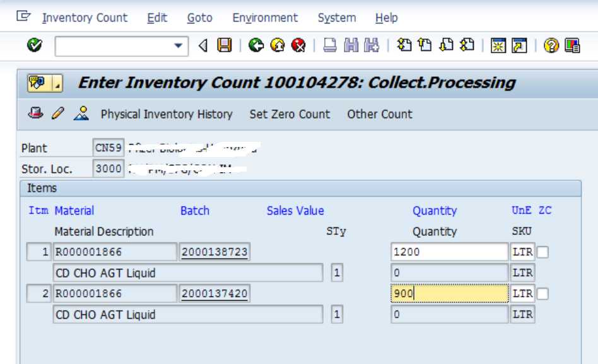Click the Find binoculars icon
The height and width of the screenshot is (364, 598).
click(x=351, y=45)
